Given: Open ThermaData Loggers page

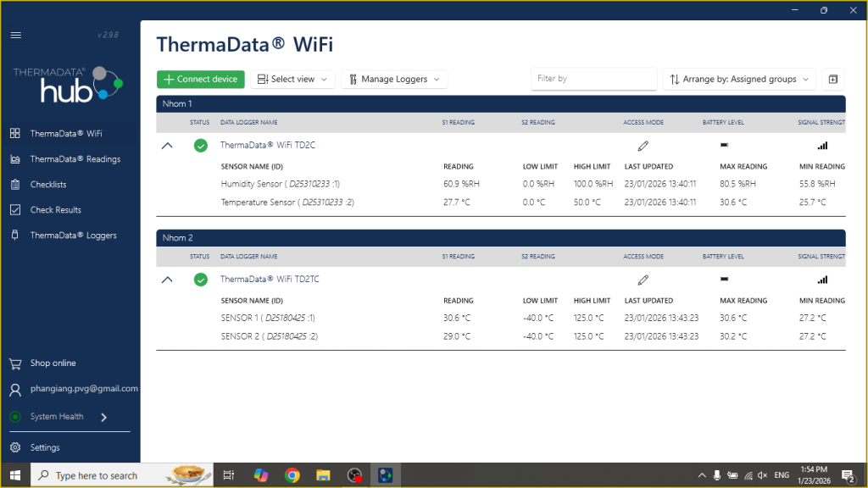Looking at the screenshot, I should [73, 236].
